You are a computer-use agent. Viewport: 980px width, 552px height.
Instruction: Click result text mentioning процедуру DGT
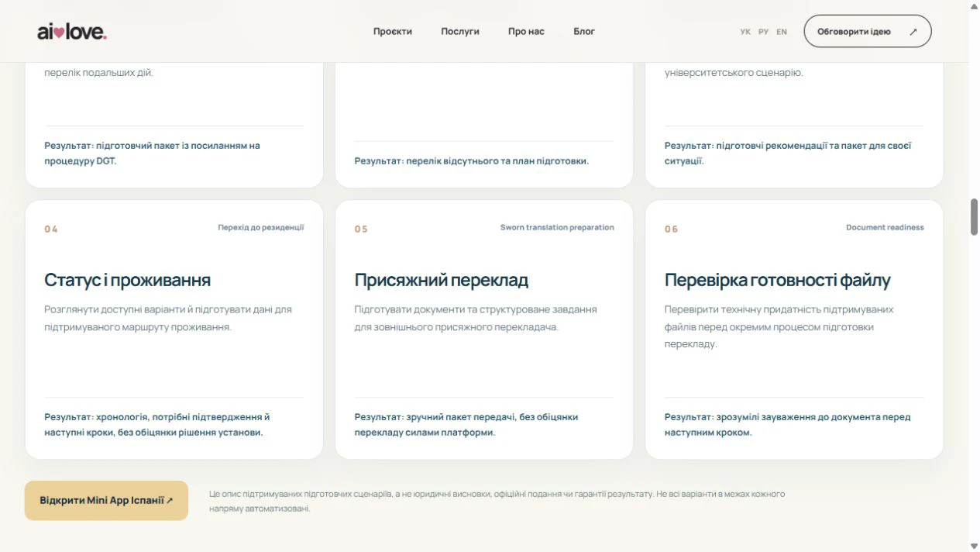[153, 154]
